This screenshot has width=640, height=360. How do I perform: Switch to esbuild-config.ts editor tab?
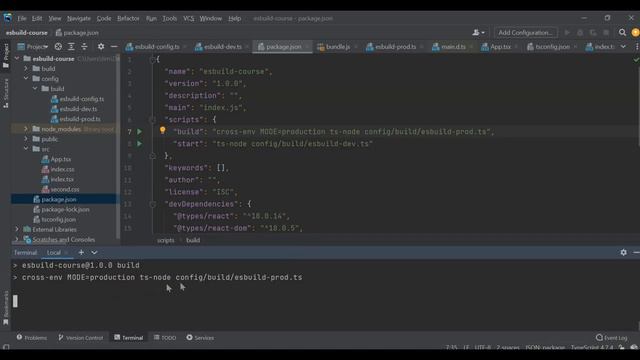(x=157, y=47)
